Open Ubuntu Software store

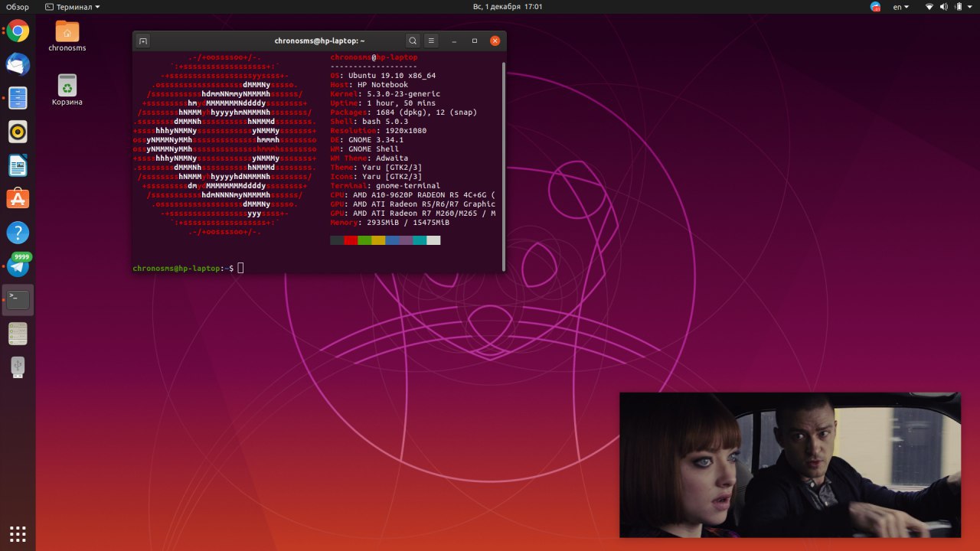tap(18, 199)
